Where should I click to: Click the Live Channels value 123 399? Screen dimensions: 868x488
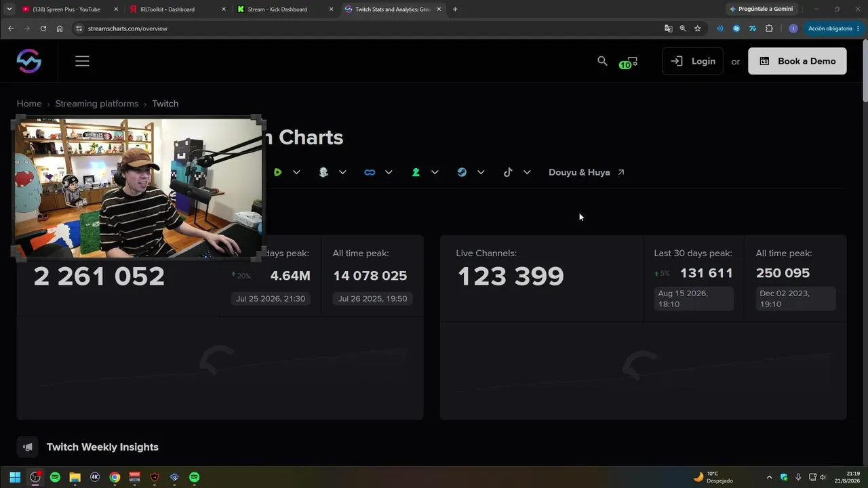[511, 276]
